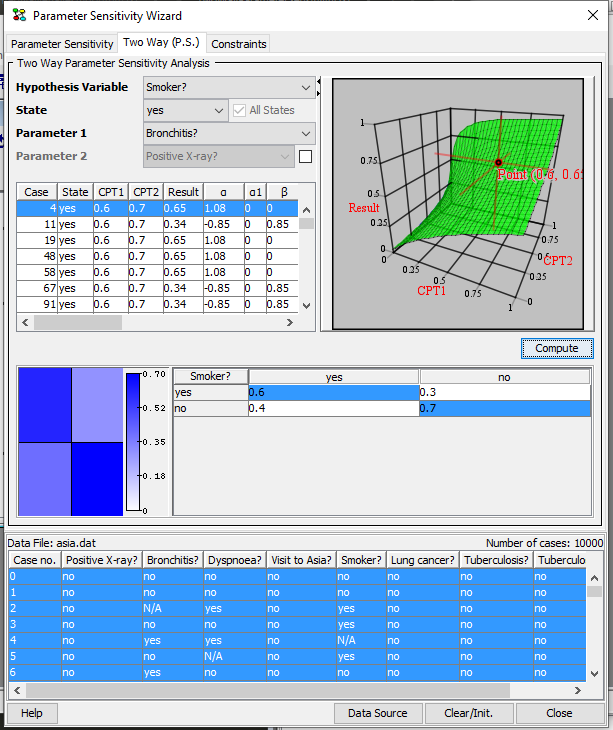Click the results table scroll-right arrow
The height and width of the screenshot is (730, 613).
(290, 322)
